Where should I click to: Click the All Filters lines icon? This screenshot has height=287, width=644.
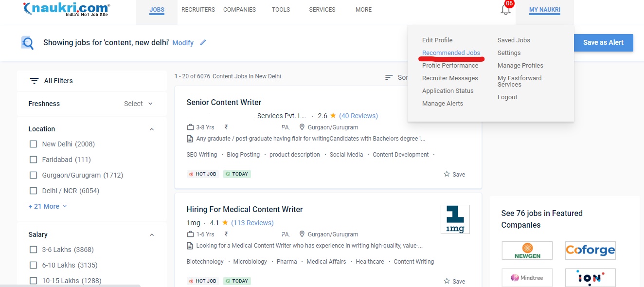tap(34, 81)
